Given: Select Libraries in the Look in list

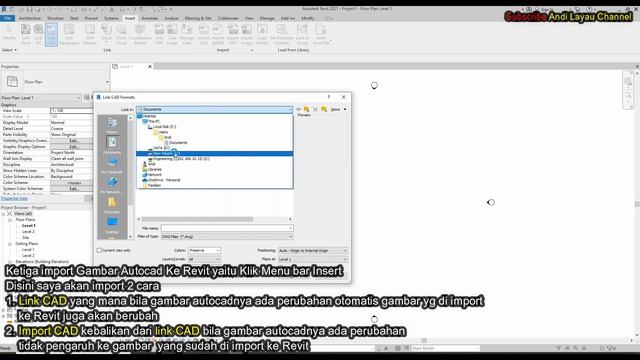Looking at the screenshot, I should pos(155,169).
